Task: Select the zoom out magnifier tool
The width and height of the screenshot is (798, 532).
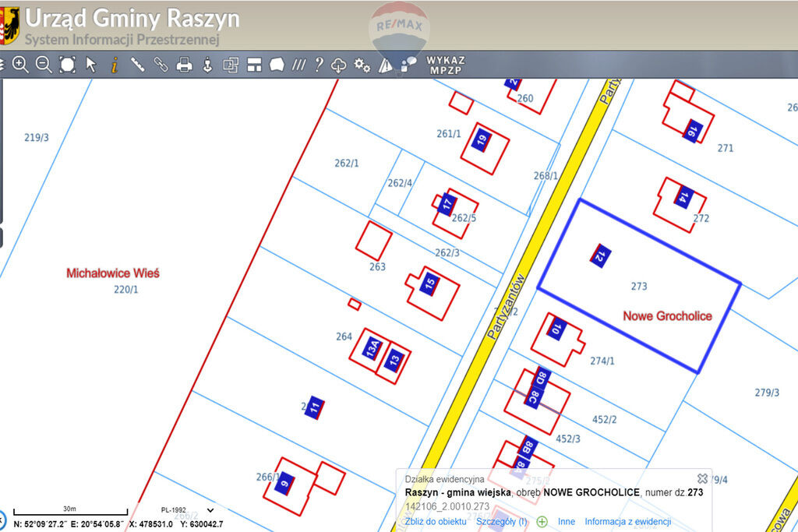Action: (x=44, y=65)
